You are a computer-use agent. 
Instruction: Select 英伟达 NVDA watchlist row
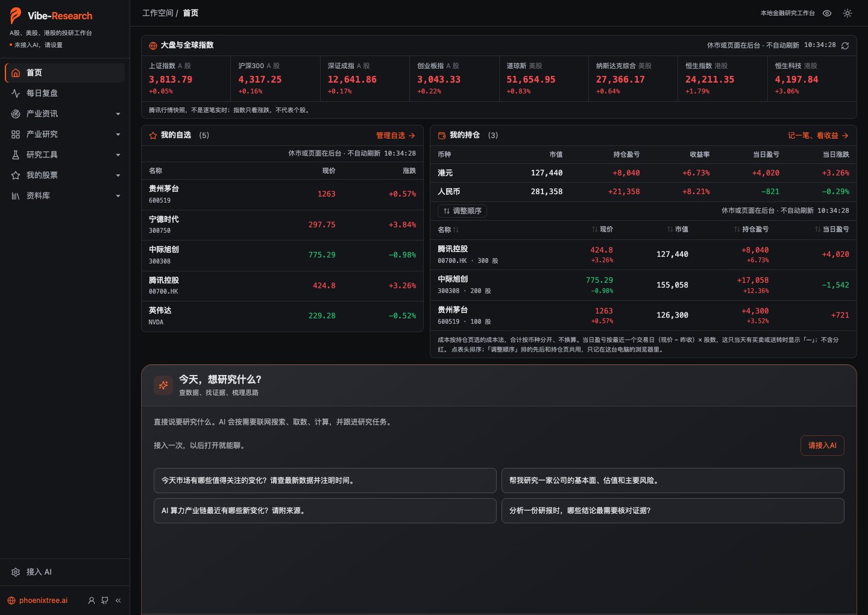282,316
